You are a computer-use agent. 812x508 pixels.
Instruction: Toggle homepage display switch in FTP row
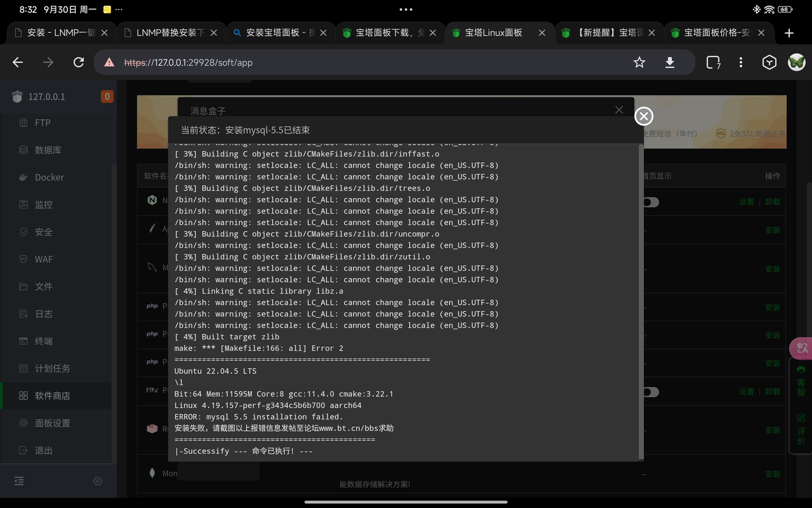tap(650, 392)
